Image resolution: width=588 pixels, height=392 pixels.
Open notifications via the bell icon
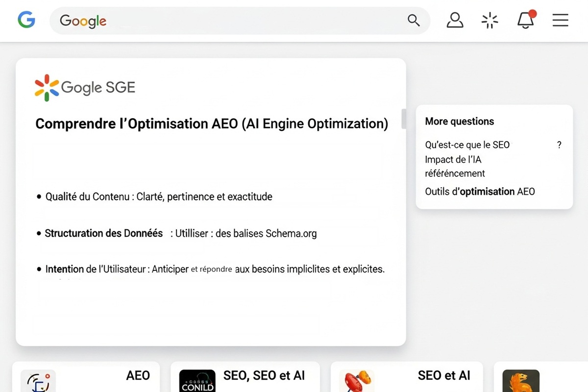tap(525, 21)
